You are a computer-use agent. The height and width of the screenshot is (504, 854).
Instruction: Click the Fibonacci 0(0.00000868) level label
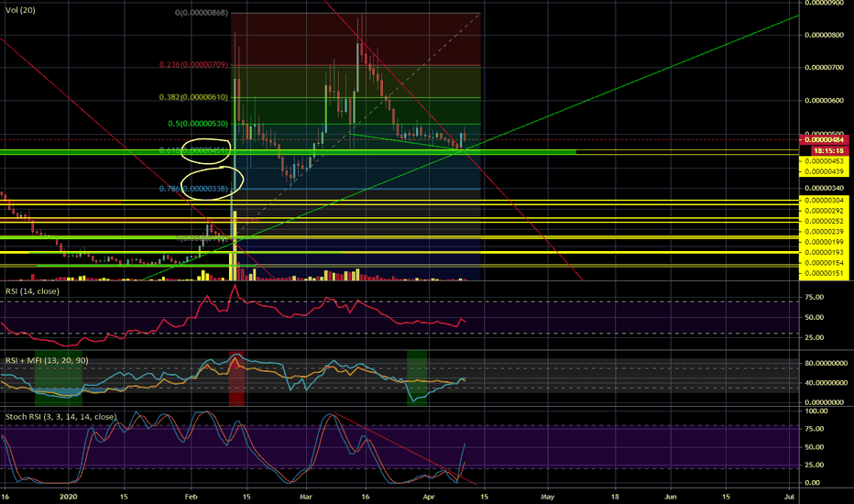coord(201,13)
